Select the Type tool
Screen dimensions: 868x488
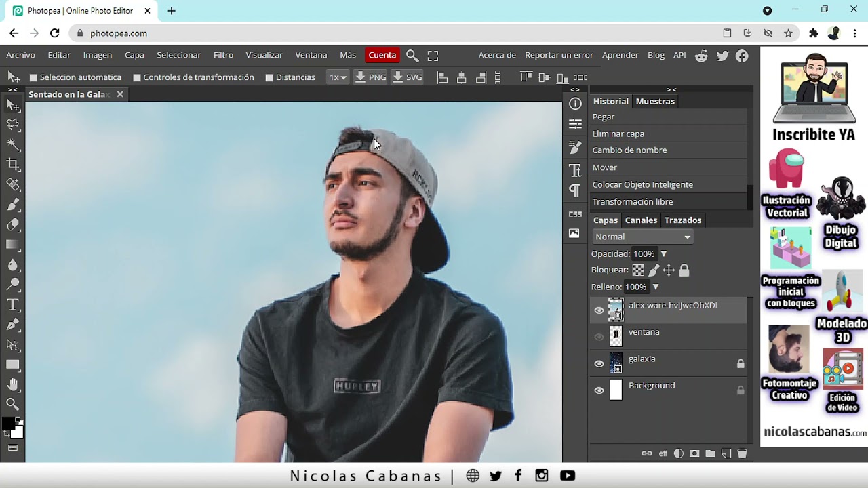coord(13,305)
